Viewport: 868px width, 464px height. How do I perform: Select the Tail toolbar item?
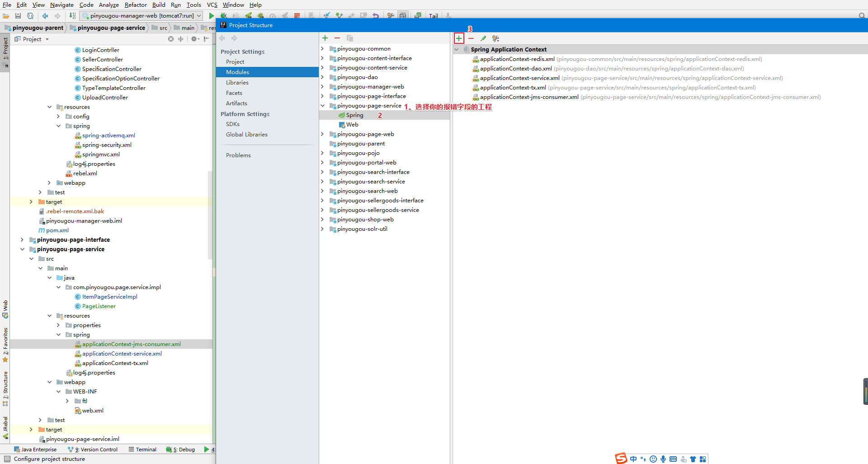point(433,16)
